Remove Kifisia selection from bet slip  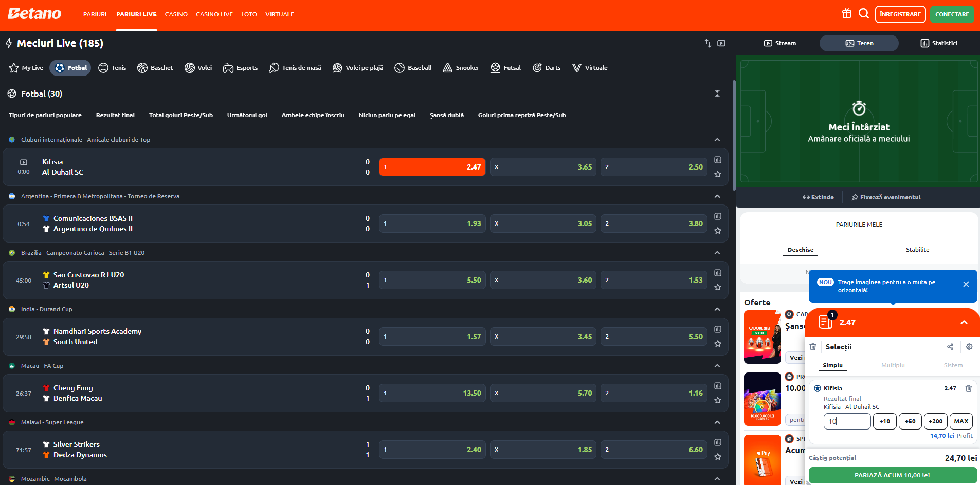[969, 388]
